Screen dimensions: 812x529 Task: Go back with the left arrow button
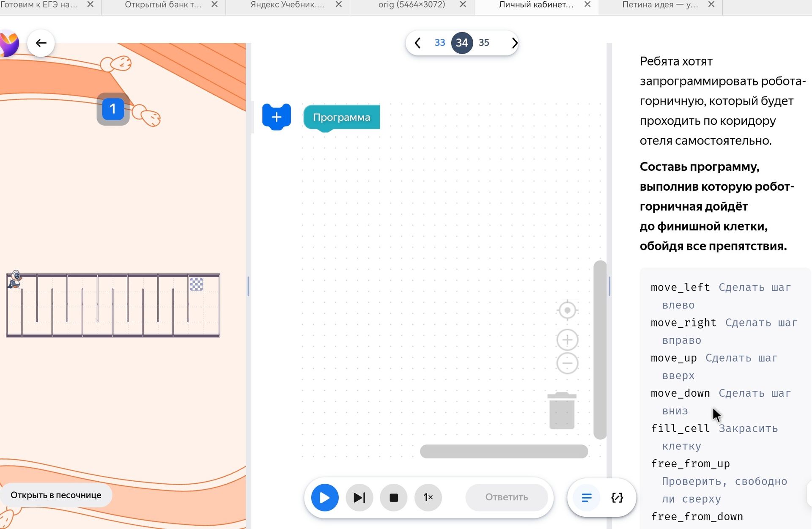click(x=41, y=43)
